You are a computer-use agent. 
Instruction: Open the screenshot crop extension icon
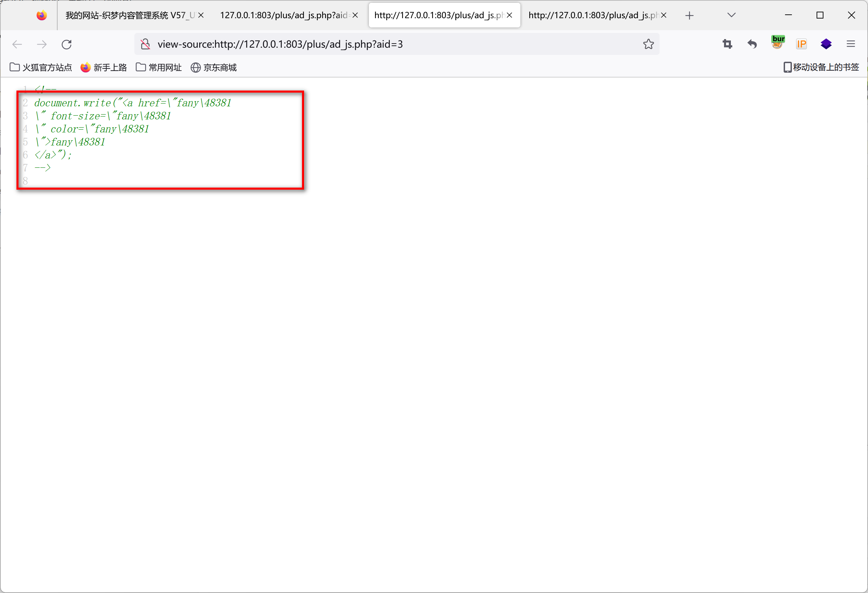pos(727,44)
